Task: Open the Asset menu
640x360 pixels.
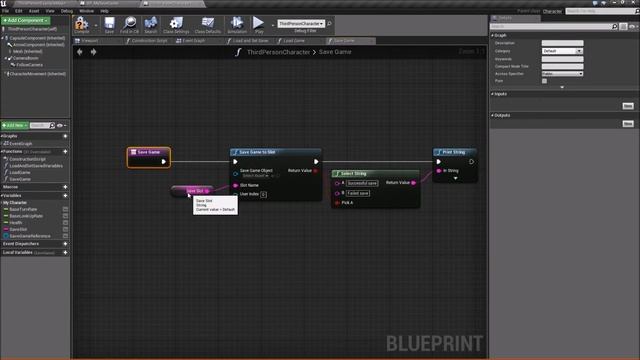Action: [34, 11]
